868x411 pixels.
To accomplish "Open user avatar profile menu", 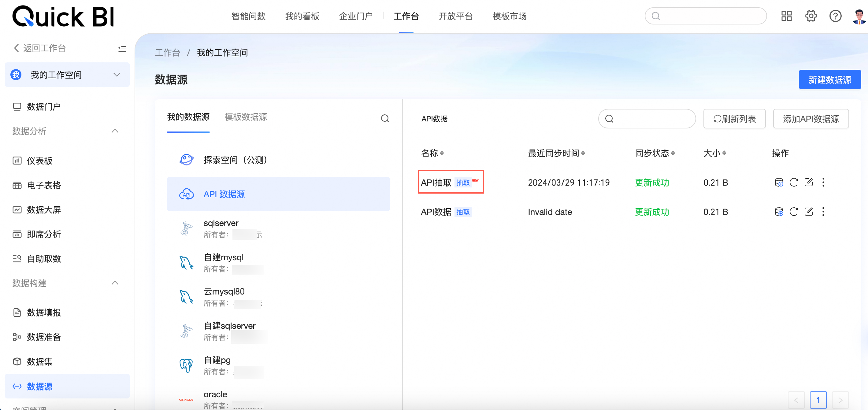I will click(x=859, y=16).
